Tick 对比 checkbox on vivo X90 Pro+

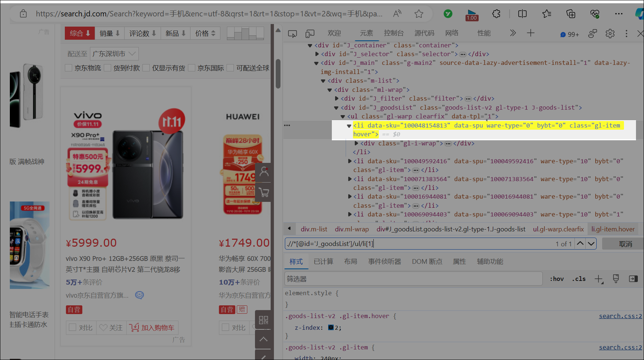(72, 327)
